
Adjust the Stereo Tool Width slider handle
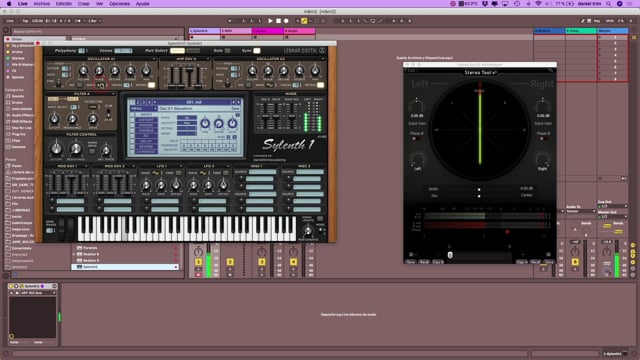(x=479, y=189)
